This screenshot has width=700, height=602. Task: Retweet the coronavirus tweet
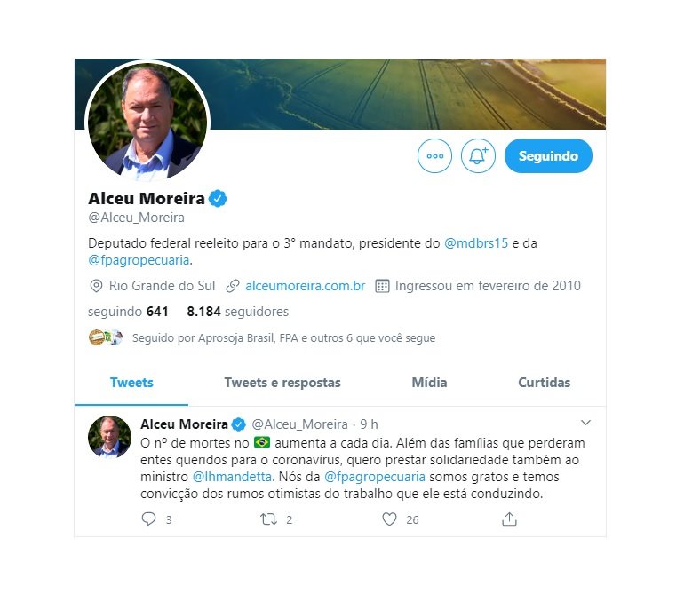pos(269,519)
